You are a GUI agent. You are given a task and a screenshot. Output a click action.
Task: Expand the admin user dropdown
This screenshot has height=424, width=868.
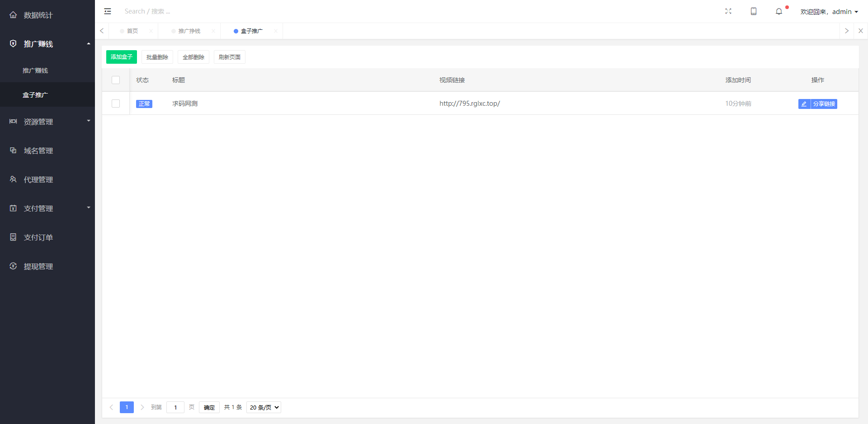point(829,12)
